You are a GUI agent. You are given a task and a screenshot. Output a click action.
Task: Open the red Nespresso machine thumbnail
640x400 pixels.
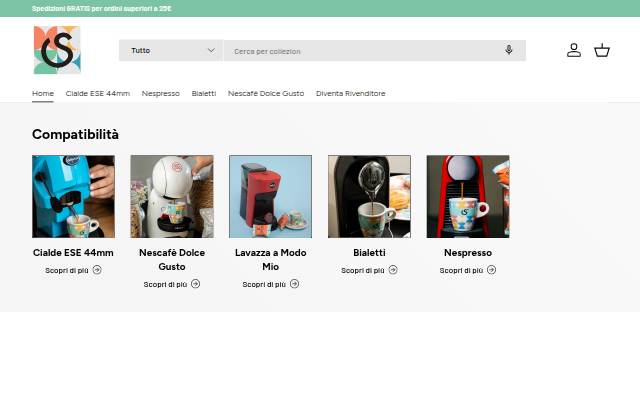[468, 196]
